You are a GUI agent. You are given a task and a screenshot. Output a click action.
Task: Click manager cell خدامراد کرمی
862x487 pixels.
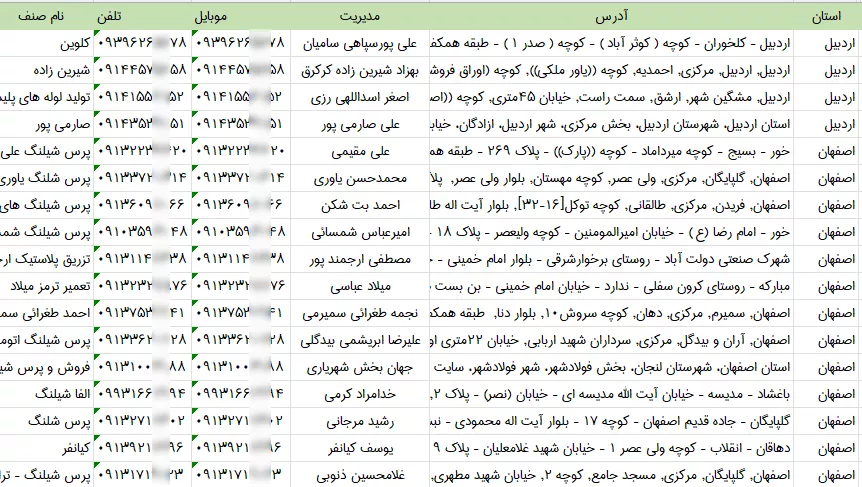point(360,394)
